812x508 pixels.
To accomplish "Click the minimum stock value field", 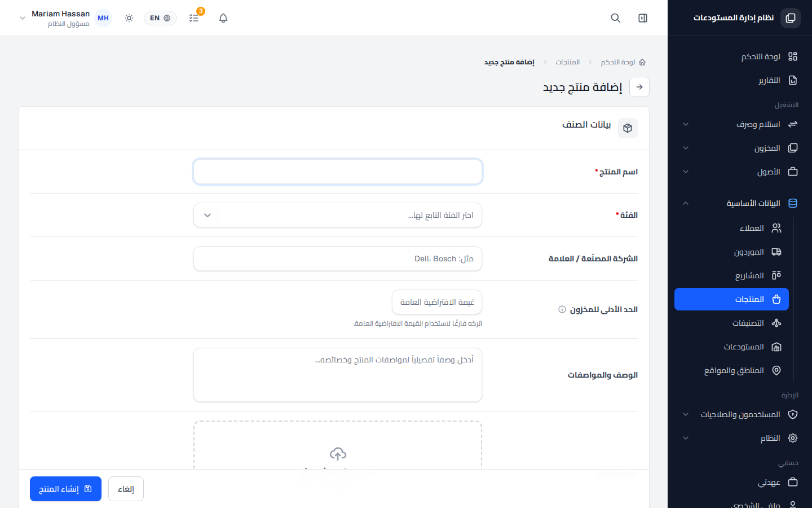I will 437,302.
